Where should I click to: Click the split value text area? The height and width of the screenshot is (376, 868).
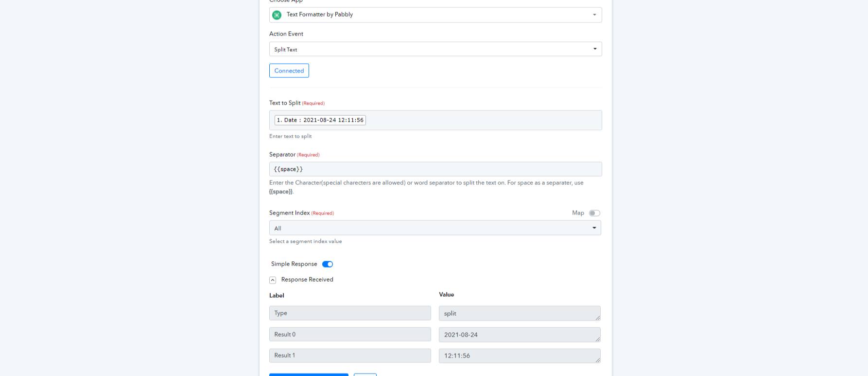[x=520, y=313]
